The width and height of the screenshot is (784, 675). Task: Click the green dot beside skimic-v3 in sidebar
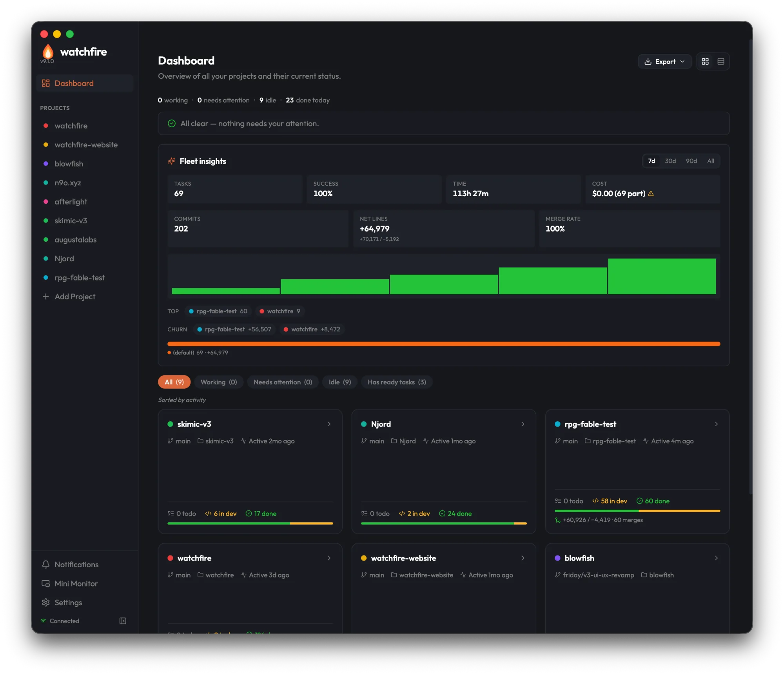[x=46, y=221]
